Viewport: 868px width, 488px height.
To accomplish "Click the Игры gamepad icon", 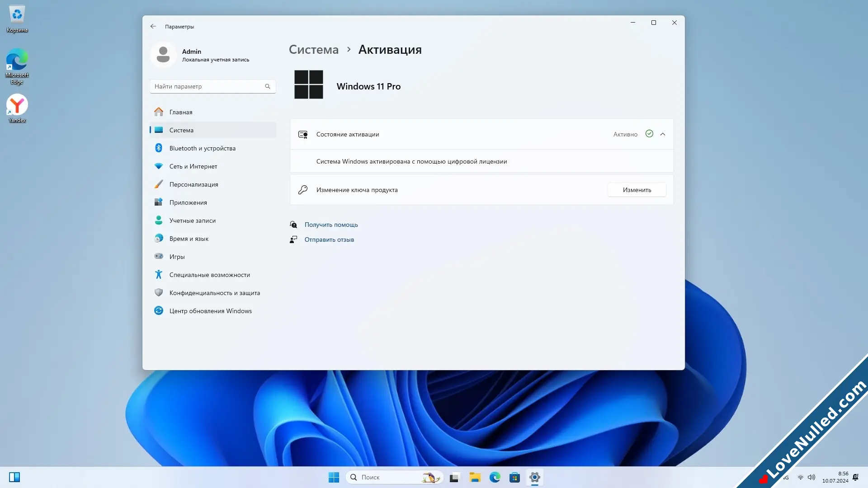I will tap(159, 256).
